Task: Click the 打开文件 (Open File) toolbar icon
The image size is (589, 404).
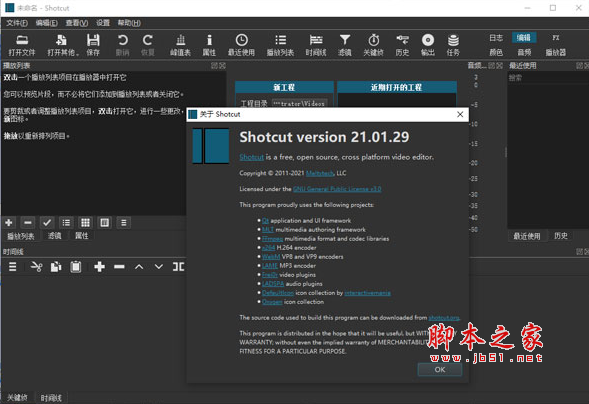Action: (22, 45)
